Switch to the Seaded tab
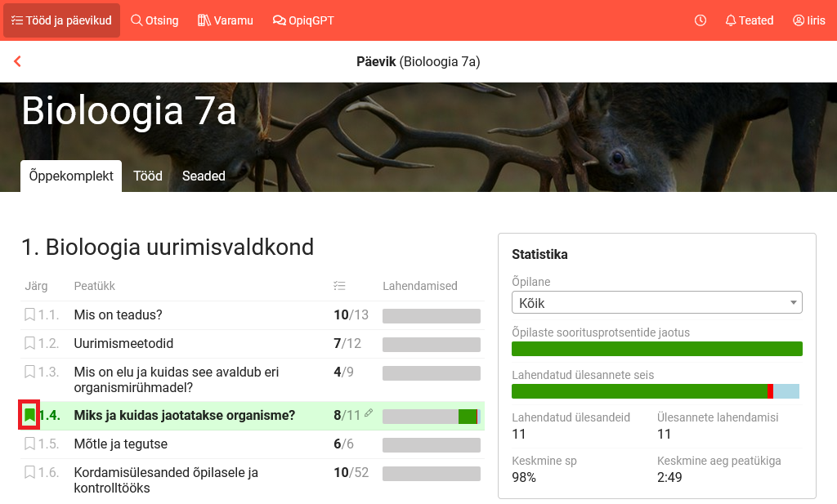 (x=204, y=176)
